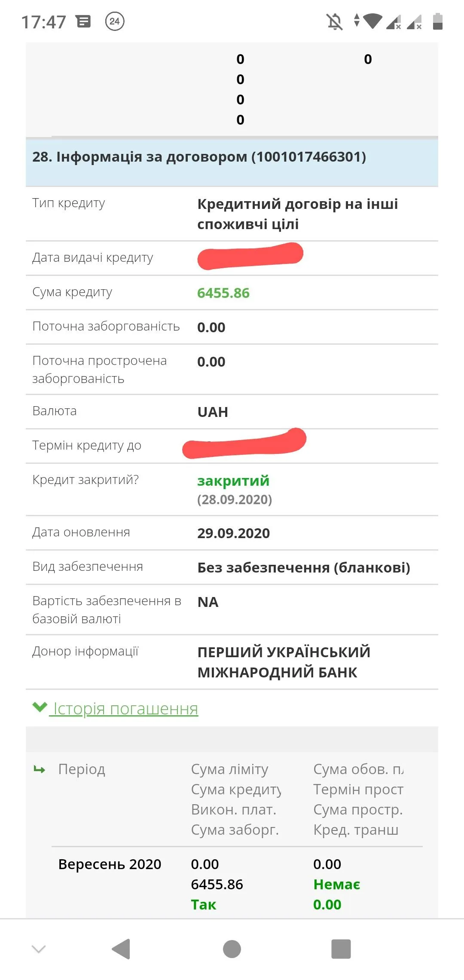Tap the hide keyboard chevron icon

click(39, 949)
